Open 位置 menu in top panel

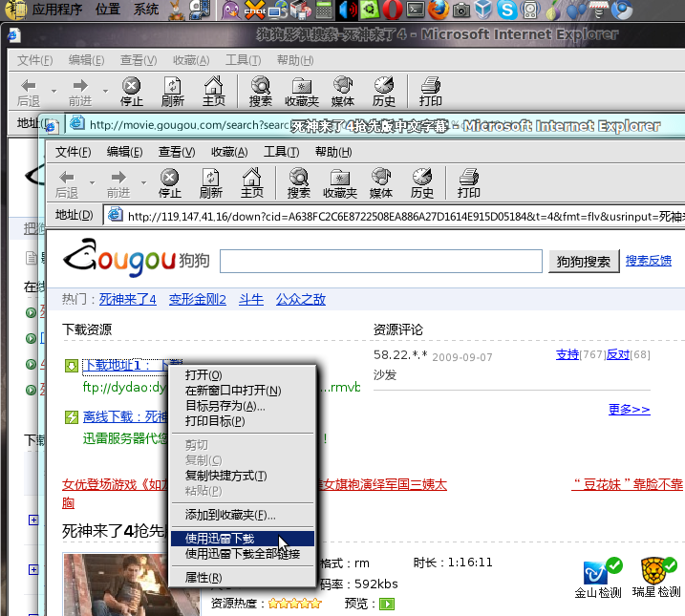point(107,10)
